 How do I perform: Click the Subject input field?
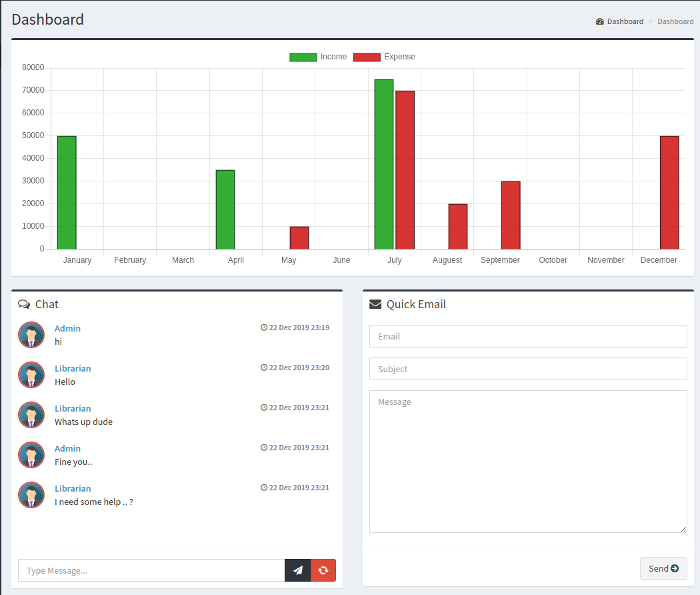tap(528, 368)
